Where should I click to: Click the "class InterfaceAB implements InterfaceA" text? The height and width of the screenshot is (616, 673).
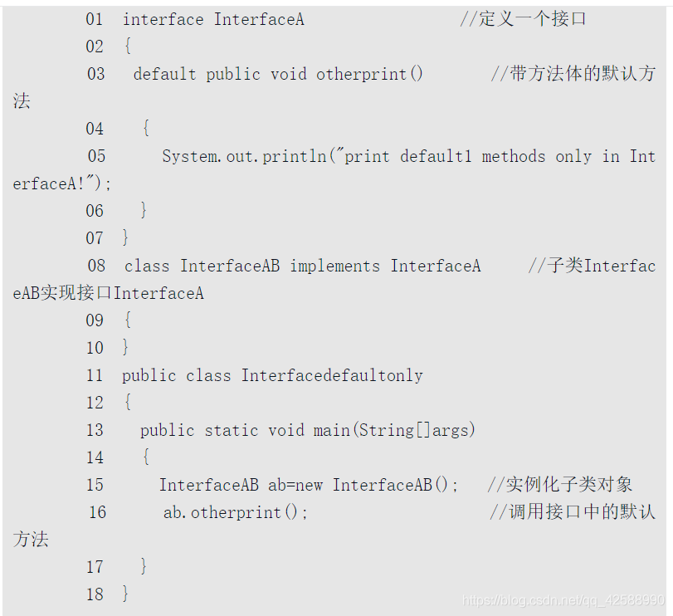(302, 266)
